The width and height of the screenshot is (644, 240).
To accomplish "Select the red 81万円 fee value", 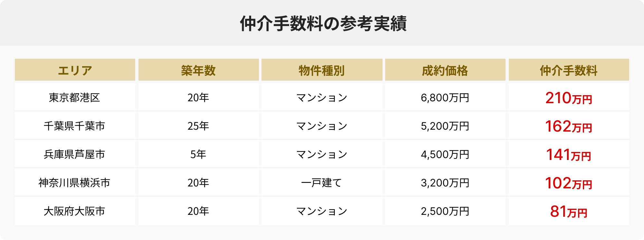I will pos(569,212).
